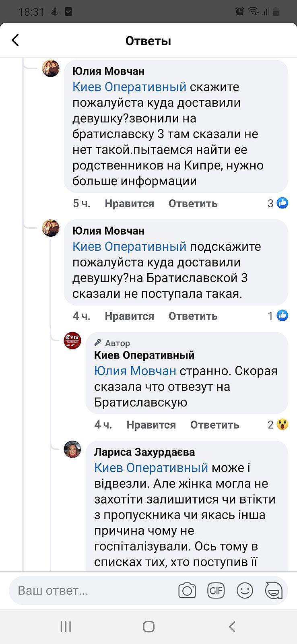Viewport: 297px width, 644px height.
Task: Open the Юлия Мовчан mention in author reply
Action: click(x=135, y=371)
